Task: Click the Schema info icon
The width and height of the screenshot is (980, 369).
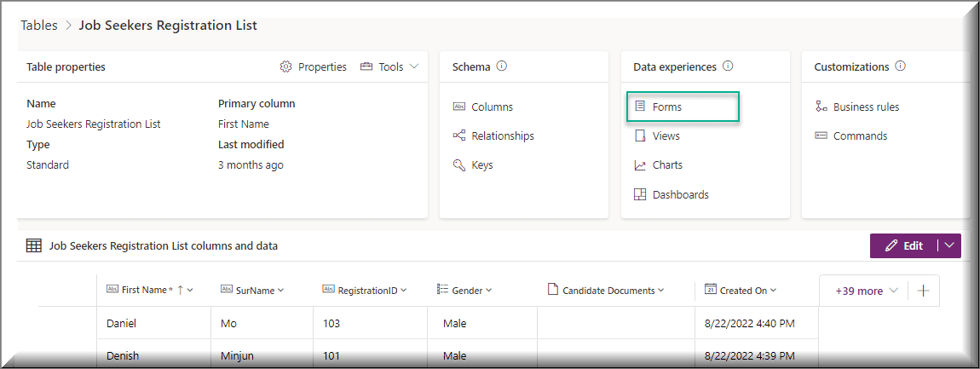Action: (x=502, y=66)
